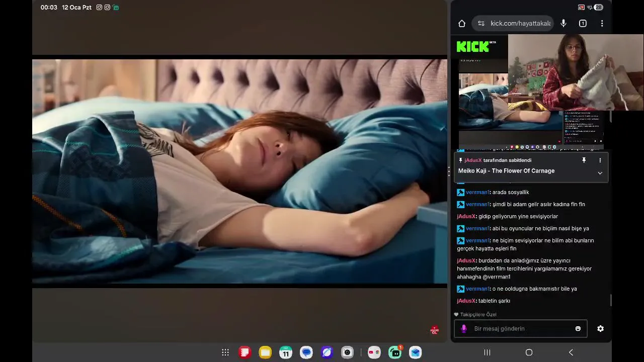Open the Calendar app showing 11
Image resolution: width=644 pixels, height=362 pixels.
pyautogui.click(x=286, y=352)
